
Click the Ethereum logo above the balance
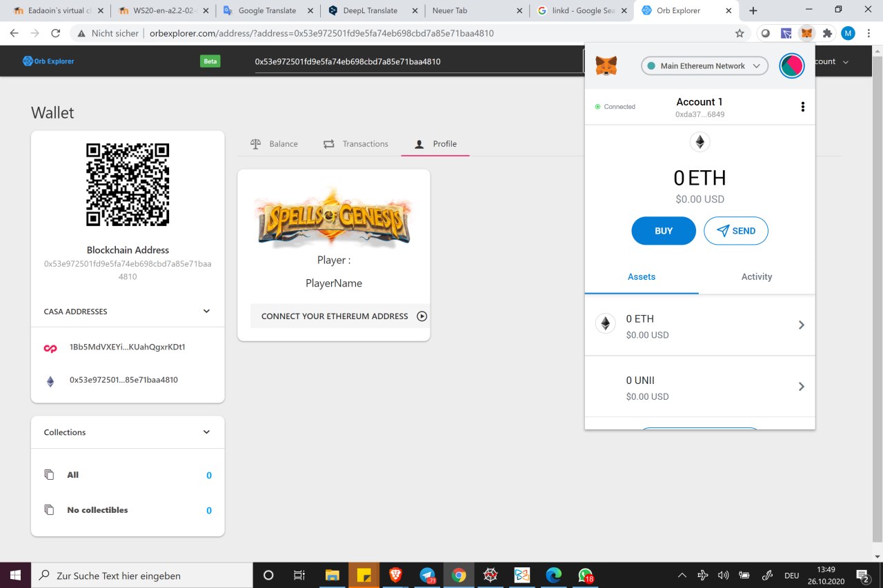700,142
